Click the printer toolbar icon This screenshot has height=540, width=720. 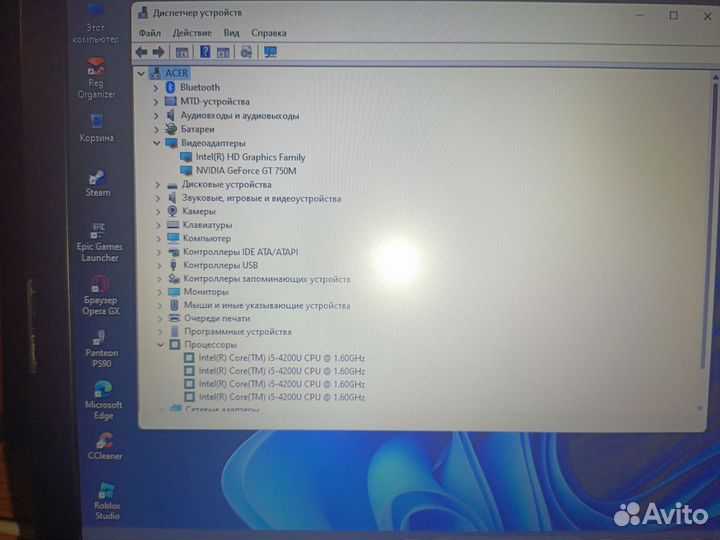[x=246, y=52]
